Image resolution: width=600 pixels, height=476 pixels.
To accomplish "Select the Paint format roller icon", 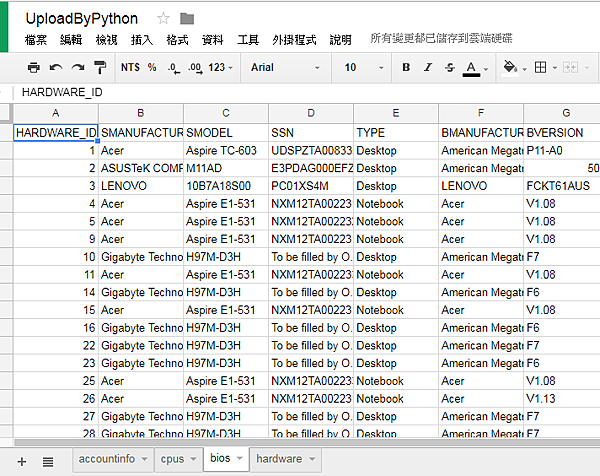I will click(x=100, y=68).
